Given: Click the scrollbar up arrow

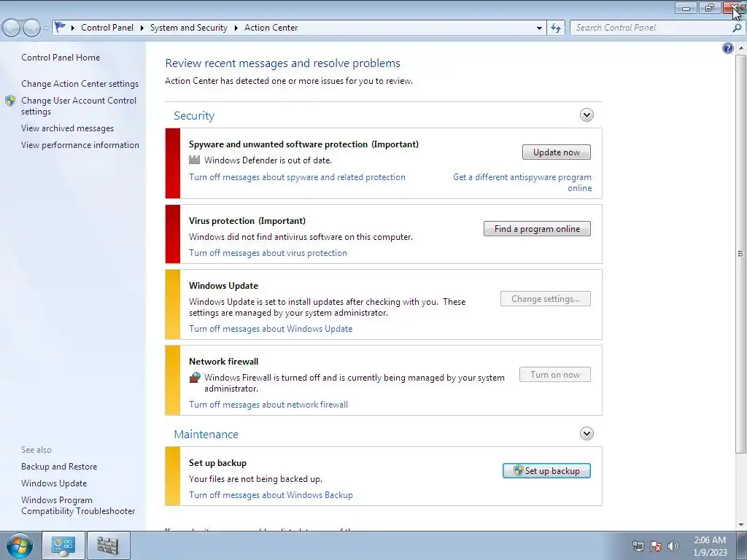Looking at the screenshot, I should [x=740, y=48].
